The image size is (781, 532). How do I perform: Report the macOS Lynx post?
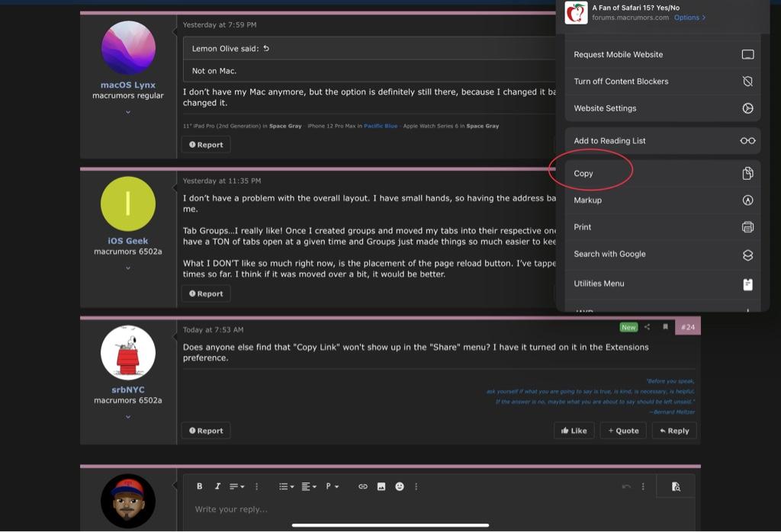coord(206,145)
